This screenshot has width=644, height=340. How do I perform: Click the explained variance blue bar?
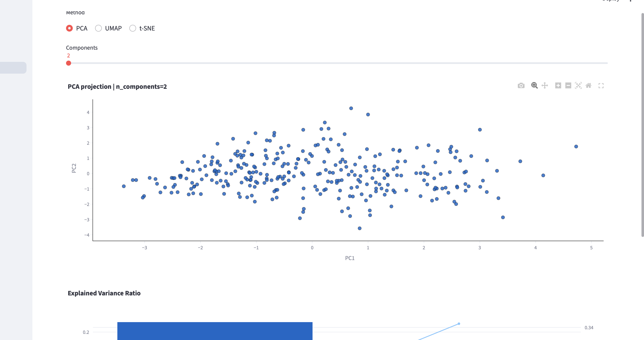(x=215, y=331)
